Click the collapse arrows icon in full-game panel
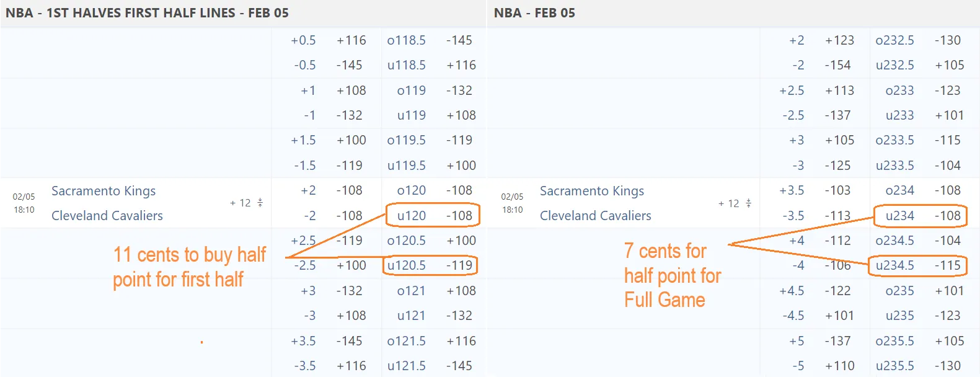The width and height of the screenshot is (980, 377). pyautogui.click(x=748, y=203)
